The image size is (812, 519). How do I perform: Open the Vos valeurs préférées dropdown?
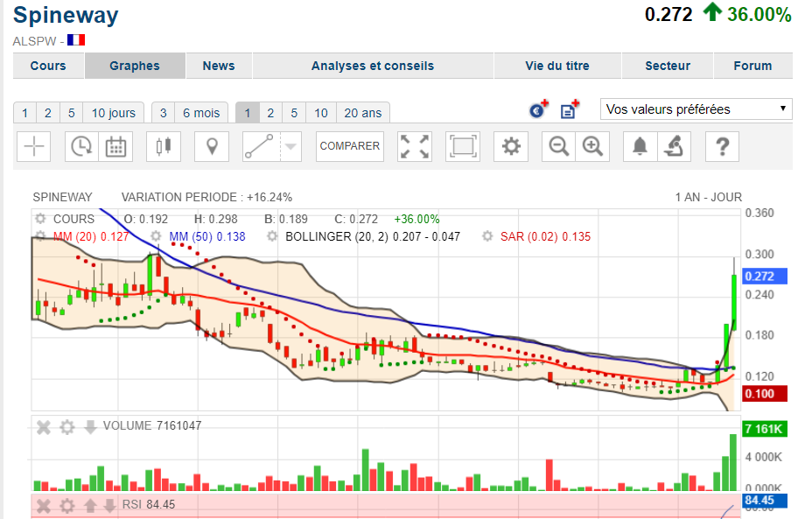point(696,109)
